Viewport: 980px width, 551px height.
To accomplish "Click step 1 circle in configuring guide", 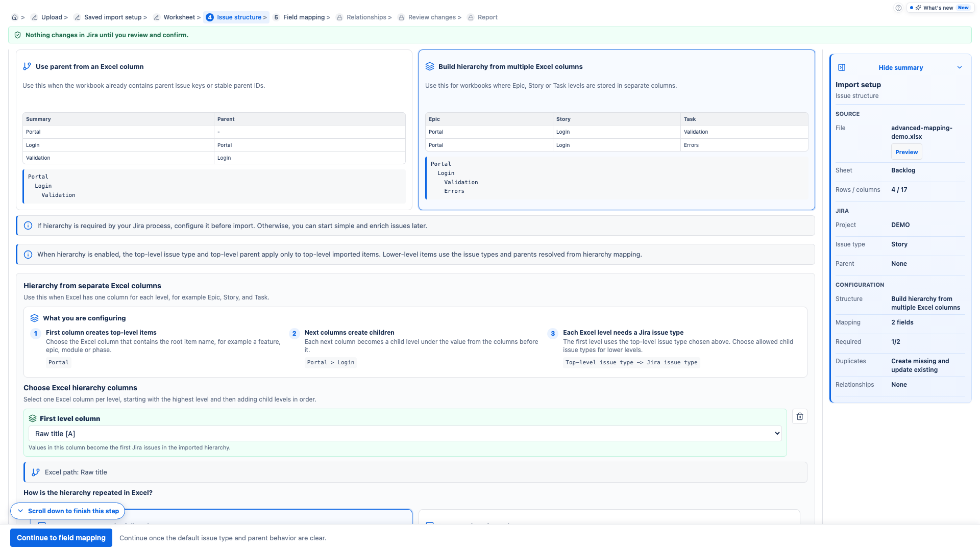I will (x=36, y=334).
